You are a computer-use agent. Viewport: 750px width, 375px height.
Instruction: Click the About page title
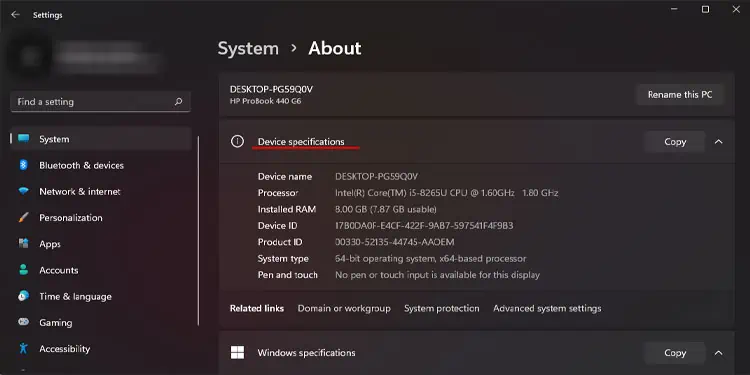click(x=335, y=48)
